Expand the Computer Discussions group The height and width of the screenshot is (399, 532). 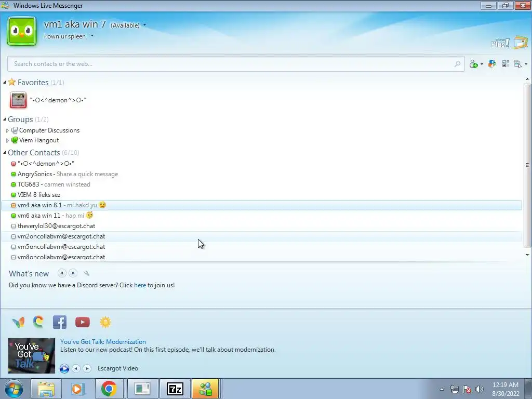[x=7, y=130]
